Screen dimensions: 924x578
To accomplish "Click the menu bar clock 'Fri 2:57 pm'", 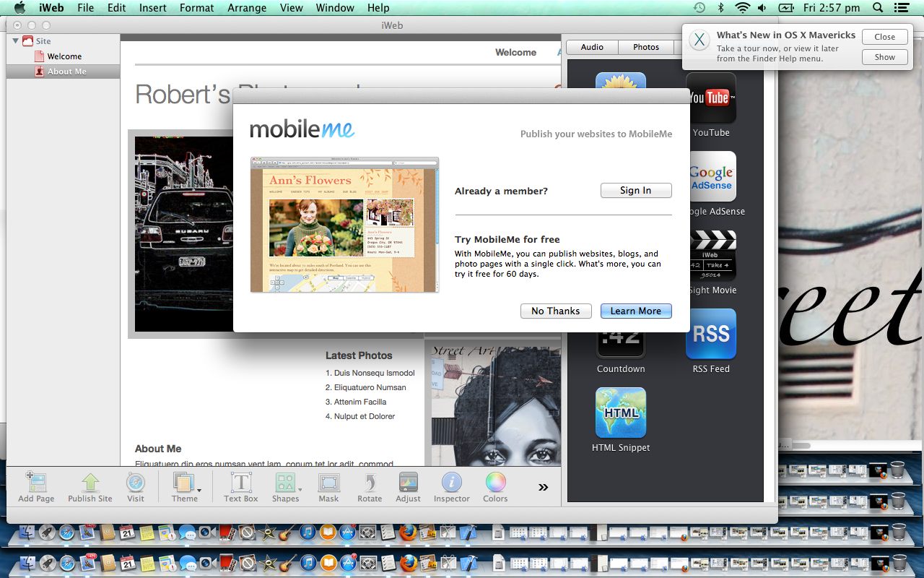I will pyautogui.click(x=830, y=8).
